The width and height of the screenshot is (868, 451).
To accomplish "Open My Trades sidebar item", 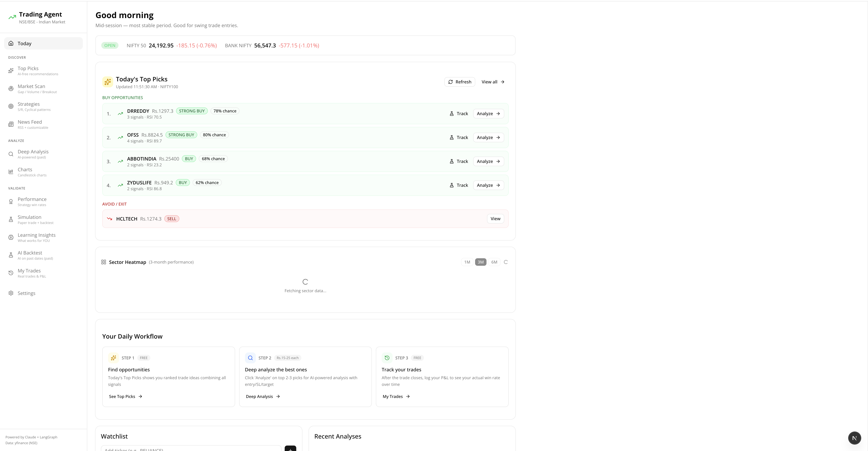I will tap(29, 273).
